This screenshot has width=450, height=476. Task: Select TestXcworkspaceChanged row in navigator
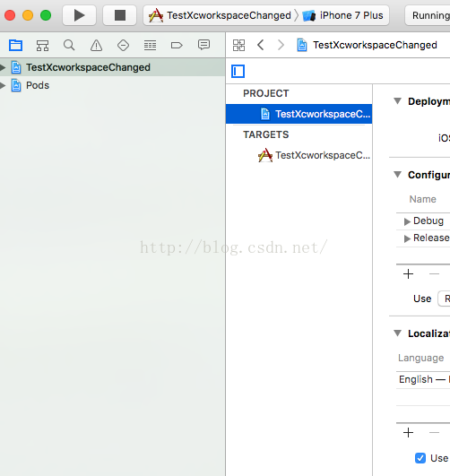[112, 67]
